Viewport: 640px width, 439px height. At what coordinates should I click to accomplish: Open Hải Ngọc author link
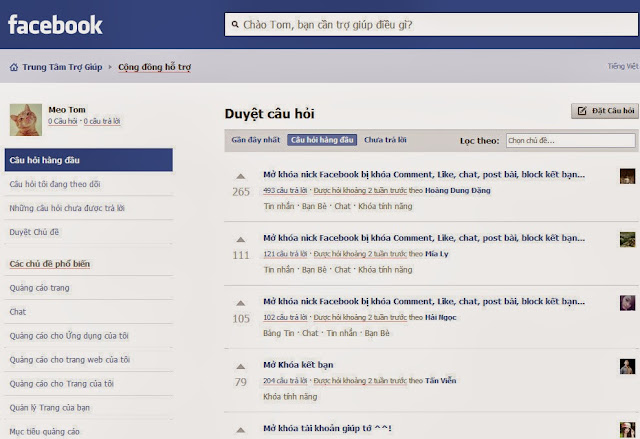tap(440, 317)
